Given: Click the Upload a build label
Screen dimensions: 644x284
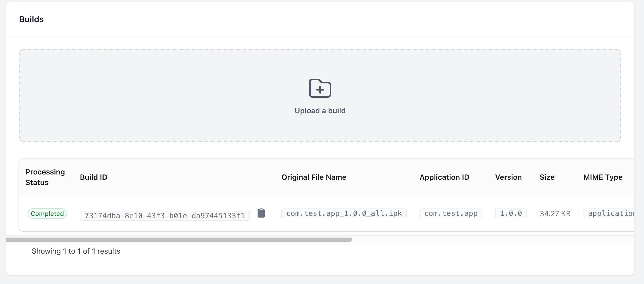Looking at the screenshot, I should 320,111.
